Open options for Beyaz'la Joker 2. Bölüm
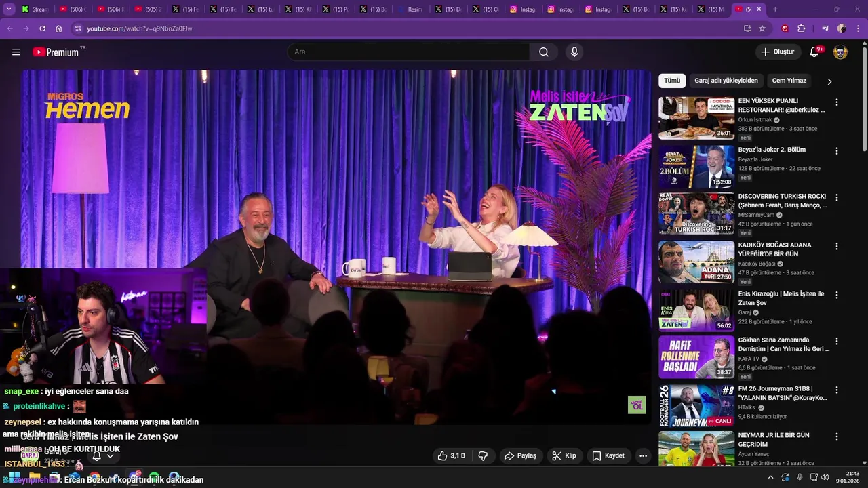This screenshot has height=488, width=868. tap(837, 151)
